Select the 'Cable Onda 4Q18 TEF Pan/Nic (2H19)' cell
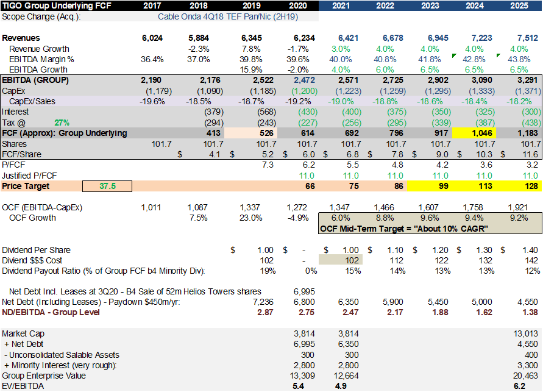This screenshot has width=543, height=392. [x=228, y=16]
